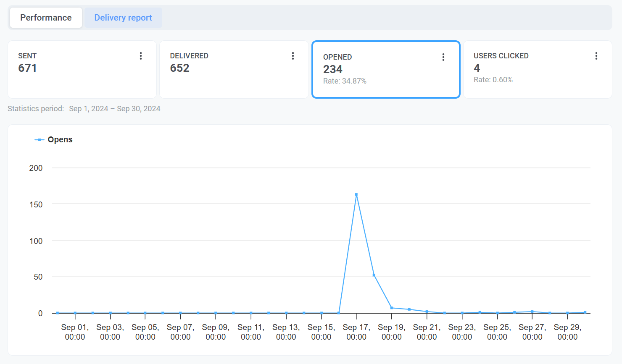Select the Sent 671 statistics card
The height and width of the screenshot is (364, 622).
(82, 70)
